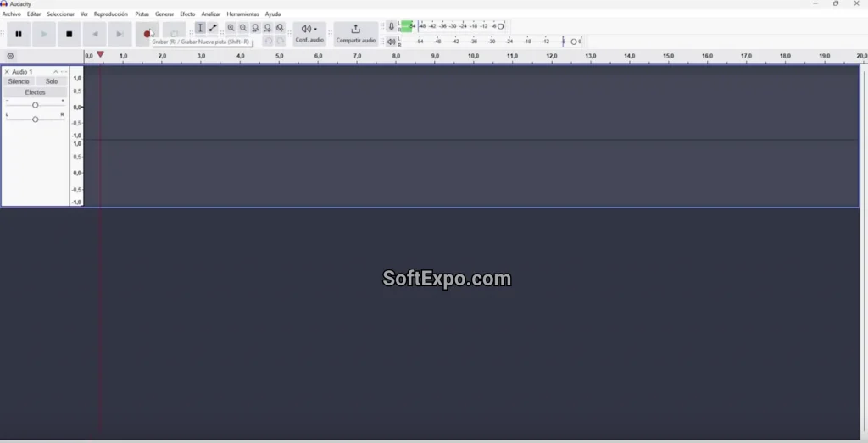Open the Pistas menu

(142, 14)
